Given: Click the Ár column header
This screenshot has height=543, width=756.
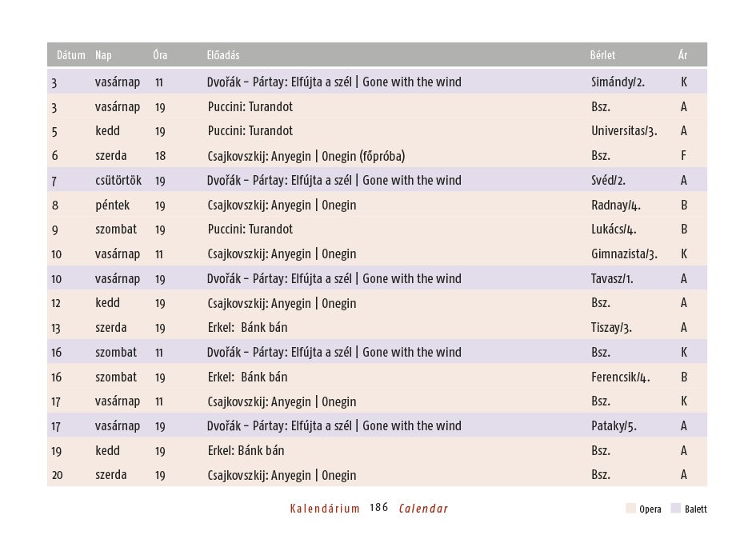Looking at the screenshot, I should 682,55.
